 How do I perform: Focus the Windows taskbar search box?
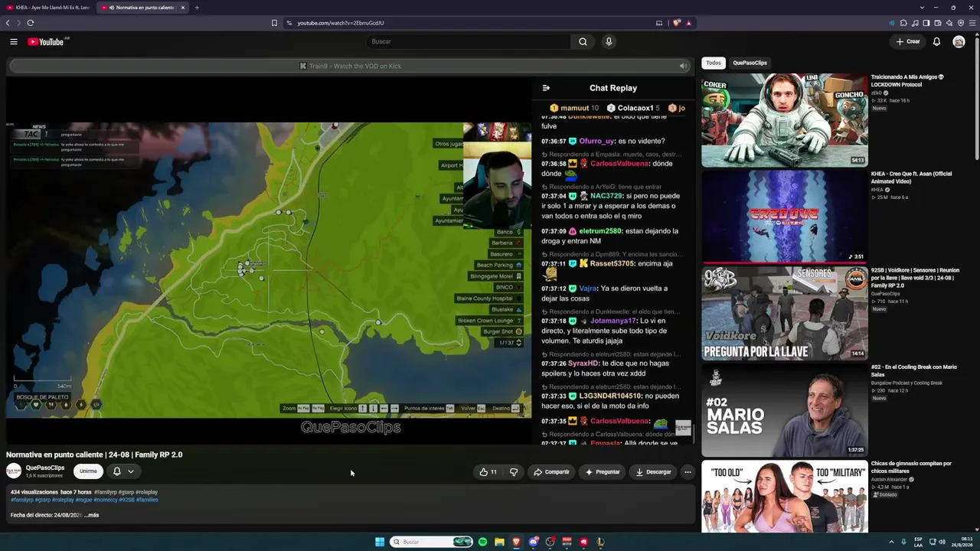click(432, 542)
